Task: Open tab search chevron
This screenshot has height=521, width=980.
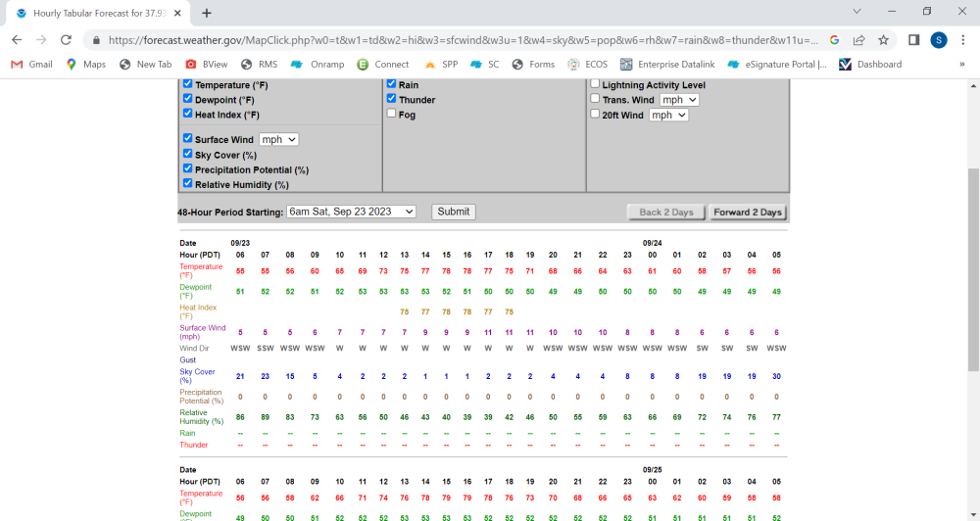Action: click(x=857, y=11)
